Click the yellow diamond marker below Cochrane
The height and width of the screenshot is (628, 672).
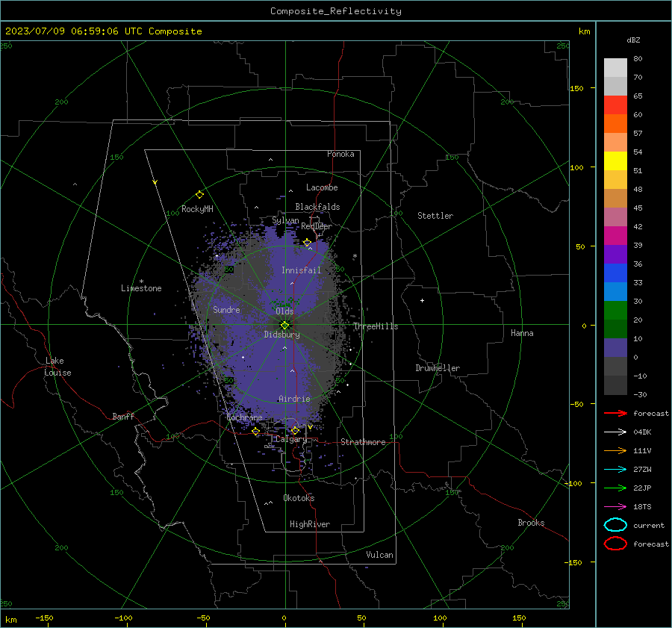(x=255, y=431)
